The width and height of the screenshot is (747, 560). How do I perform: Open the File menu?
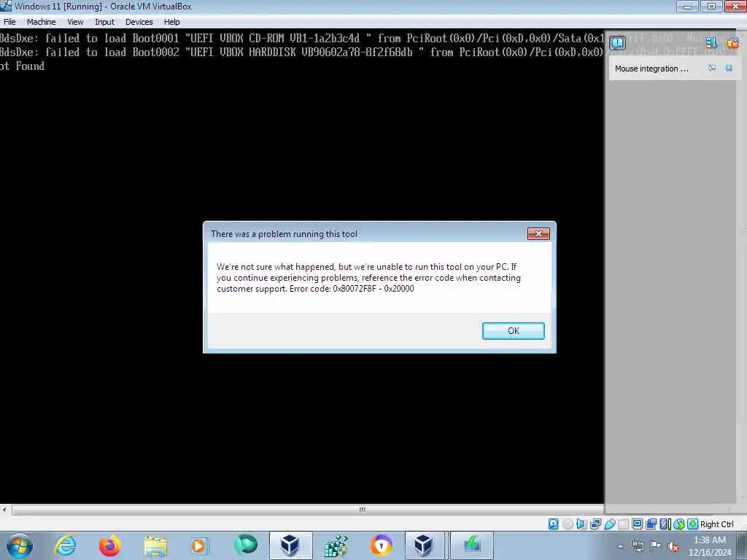(9, 22)
